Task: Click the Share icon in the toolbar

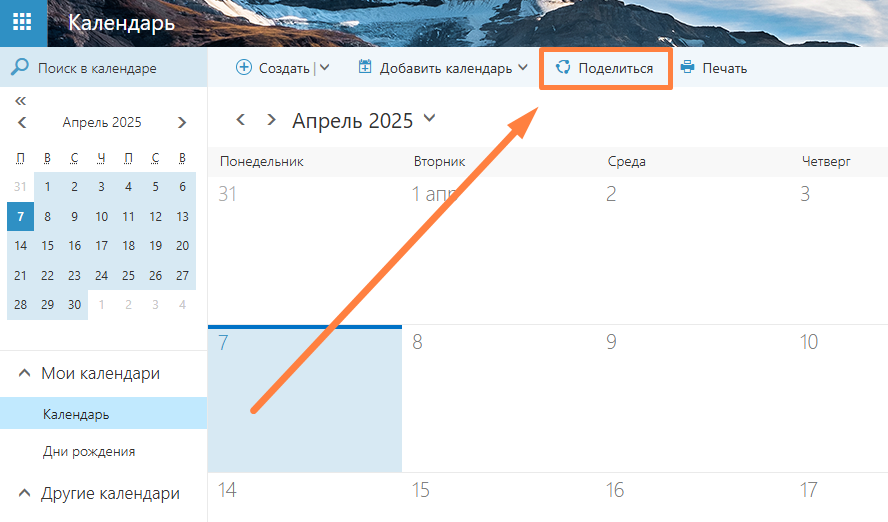Action: pos(563,68)
